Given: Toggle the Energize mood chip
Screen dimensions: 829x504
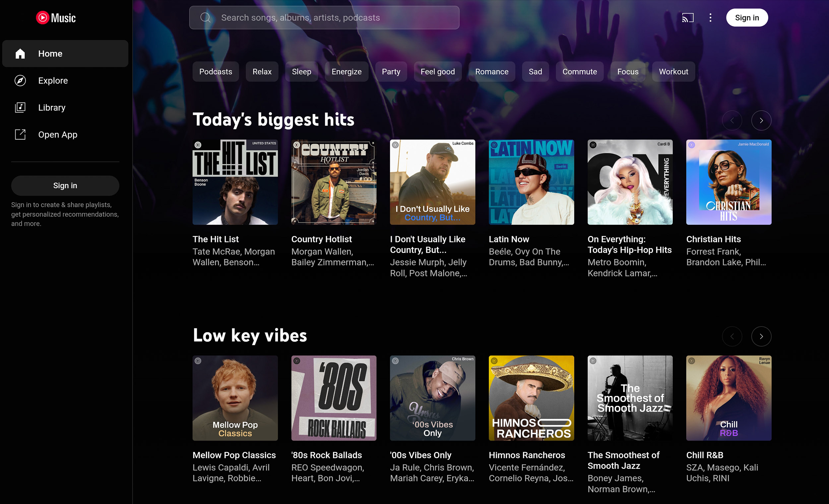Looking at the screenshot, I should (x=346, y=71).
